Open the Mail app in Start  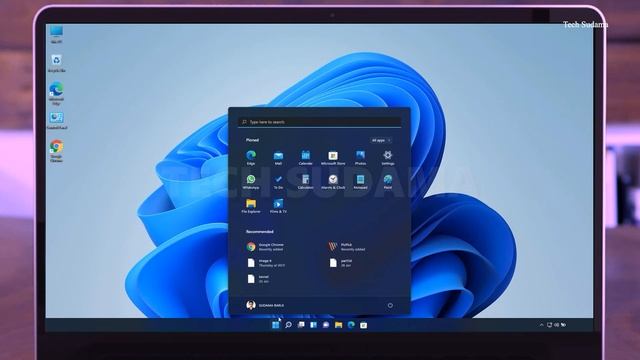coord(278,157)
